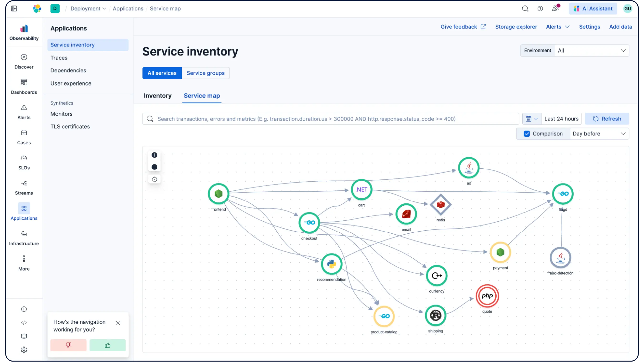
Task: Open Streams from the sidebar
Action: coord(24,188)
